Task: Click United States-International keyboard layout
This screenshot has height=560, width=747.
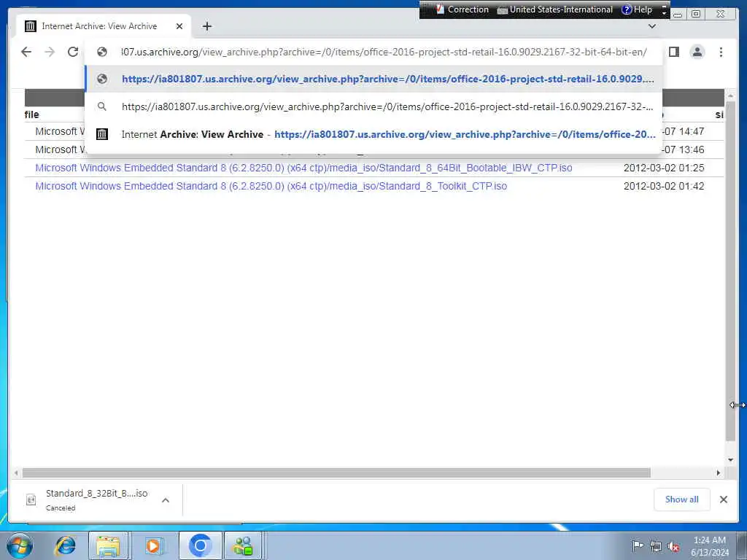Action: pos(555,9)
